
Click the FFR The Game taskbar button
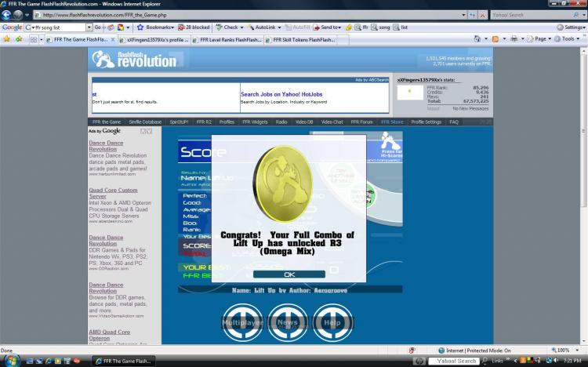(x=124, y=361)
